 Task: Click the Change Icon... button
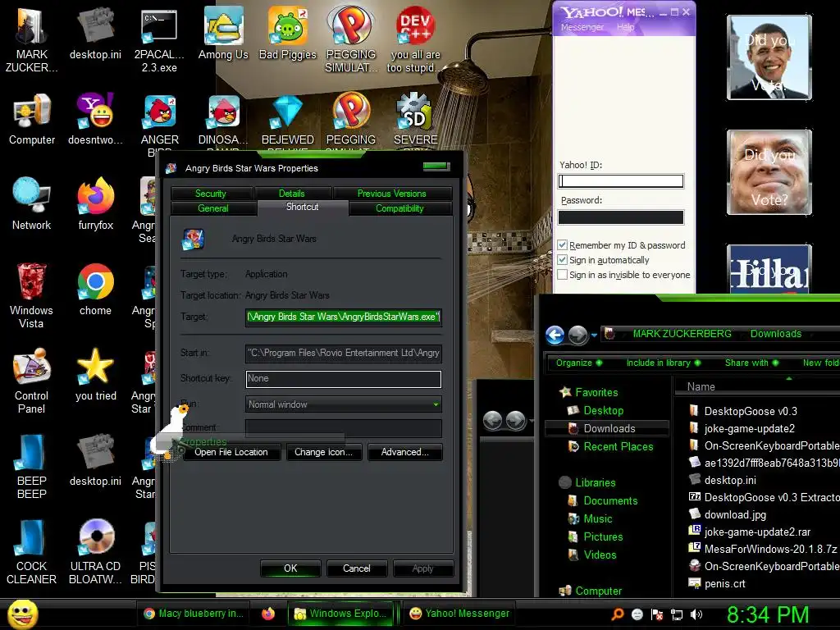(x=323, y=452)
